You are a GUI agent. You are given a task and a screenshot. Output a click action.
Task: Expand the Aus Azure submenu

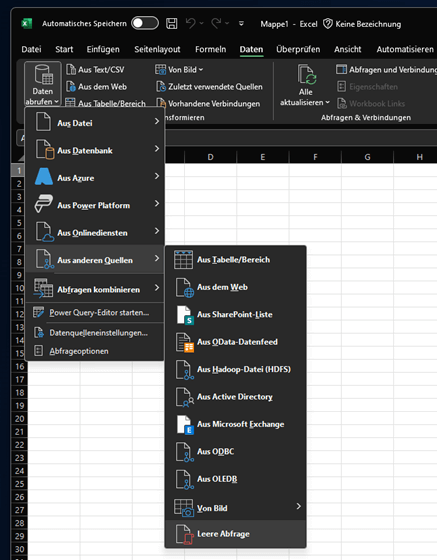[95, 178]
